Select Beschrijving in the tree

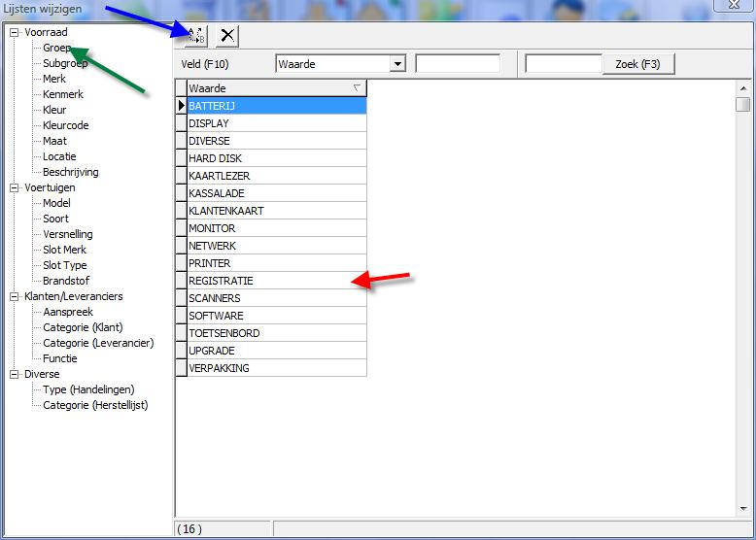click(70, 172)
